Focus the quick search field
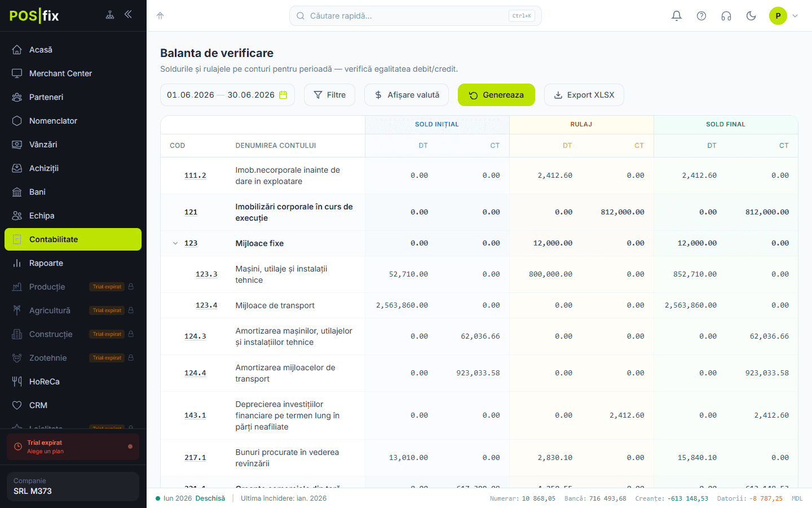Image resolution: width=812 pixels, height=508 pixels. [x=416, y=16]
